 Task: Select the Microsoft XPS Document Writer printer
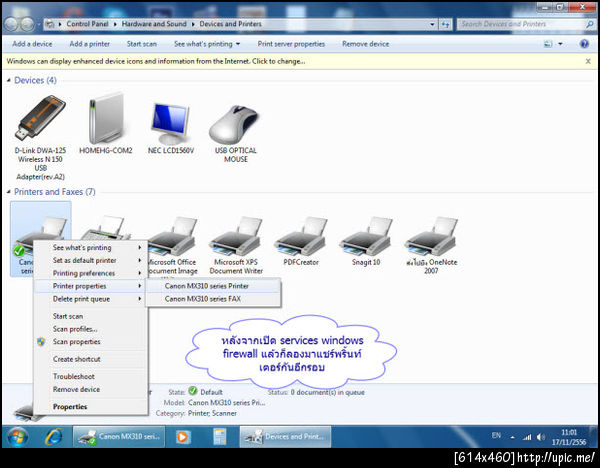point(236,245)
